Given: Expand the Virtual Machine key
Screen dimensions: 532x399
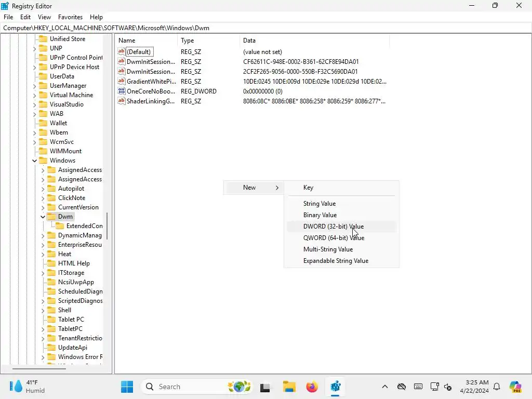Looking at the screenshot, I should pos(35,96).
